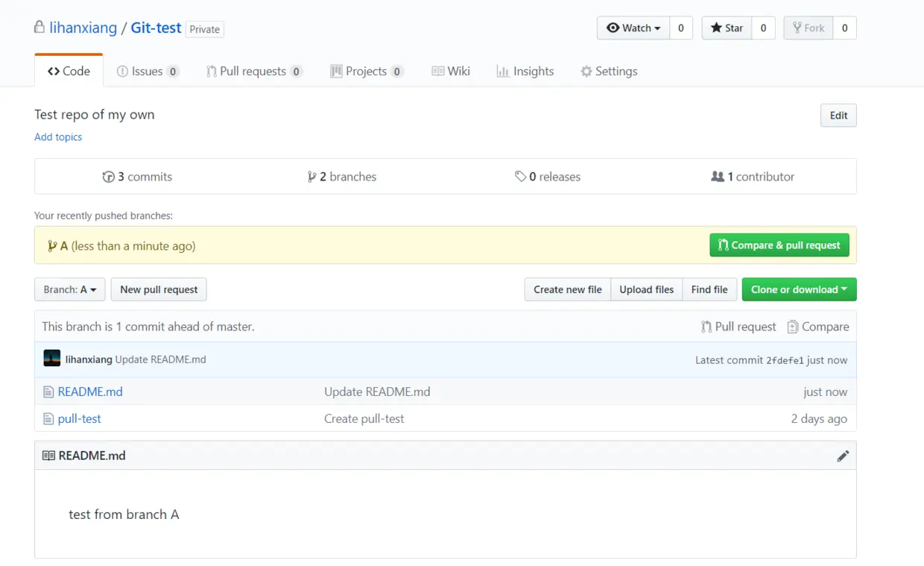924x566 pixels.
Task: Click the pull-test file icon
Action: [48, 419]
